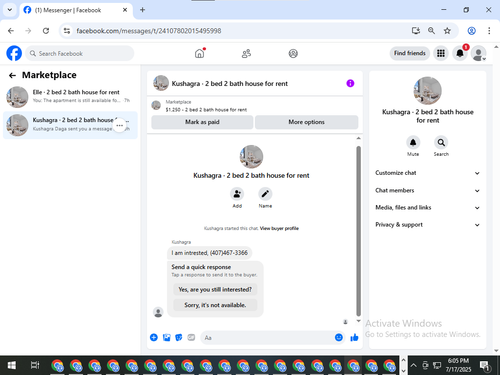
Task: Bookmark this page with the star icon
Action: (447, 31)
